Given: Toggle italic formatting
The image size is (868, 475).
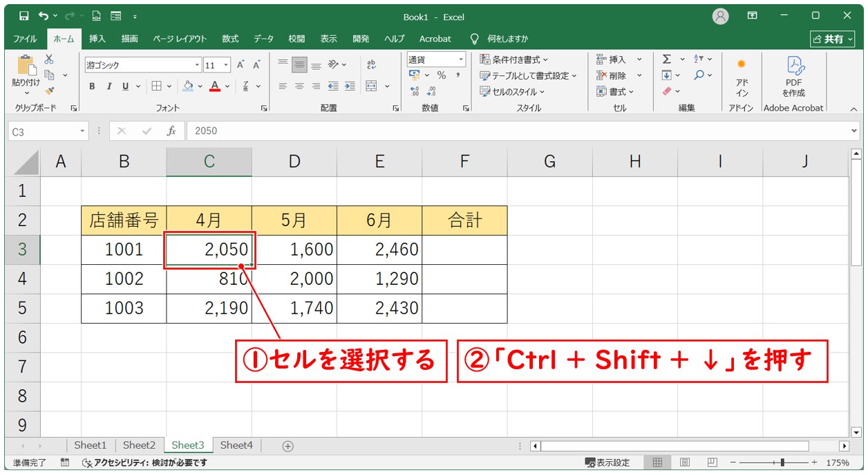Looking at the screenshot, I should [x=108, y=86].
